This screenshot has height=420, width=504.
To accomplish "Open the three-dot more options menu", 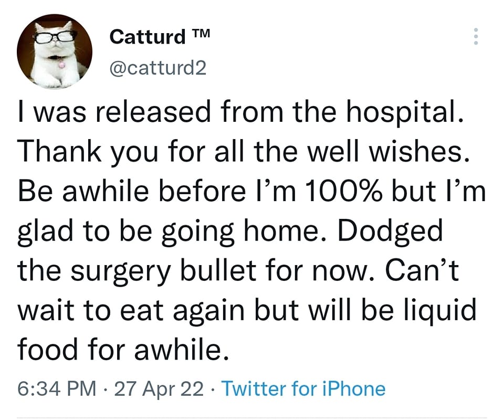I will [x=476, y=36].
